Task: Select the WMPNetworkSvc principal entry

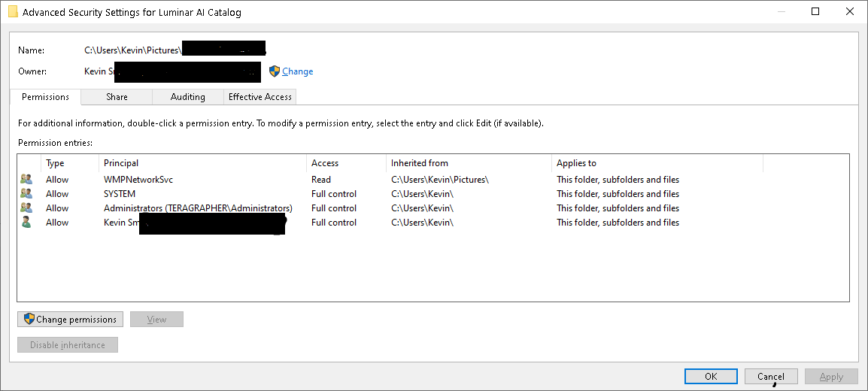Action: point(138,179)
